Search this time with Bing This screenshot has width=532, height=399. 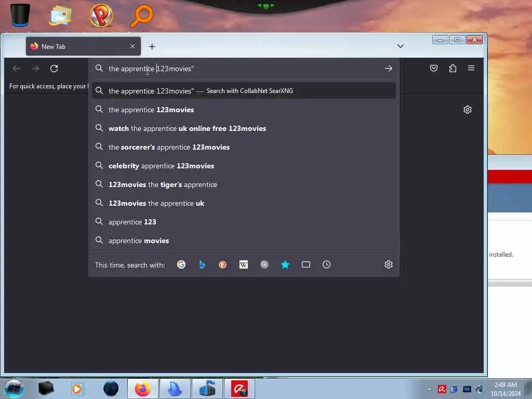tap(202, 264)
